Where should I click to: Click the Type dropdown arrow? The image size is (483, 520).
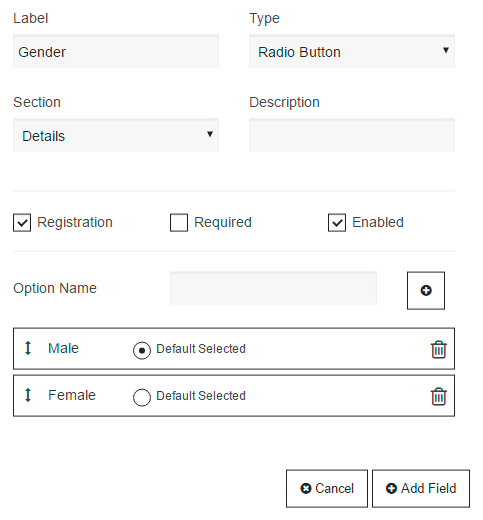point(446,50)
